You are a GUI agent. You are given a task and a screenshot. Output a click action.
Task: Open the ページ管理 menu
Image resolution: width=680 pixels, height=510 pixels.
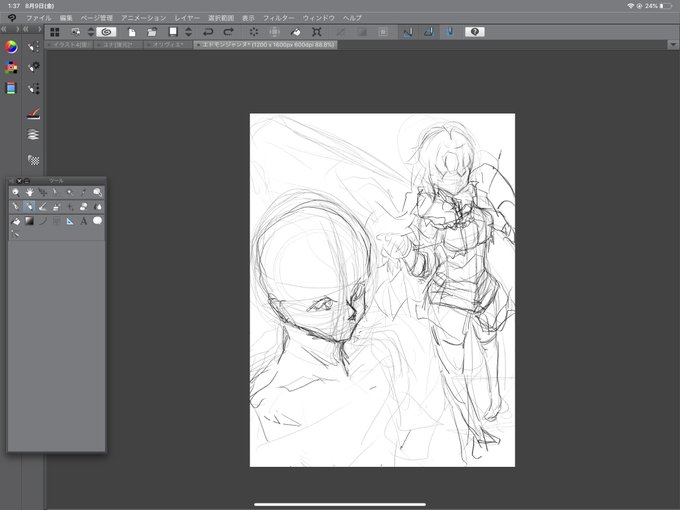click(96, 18)
